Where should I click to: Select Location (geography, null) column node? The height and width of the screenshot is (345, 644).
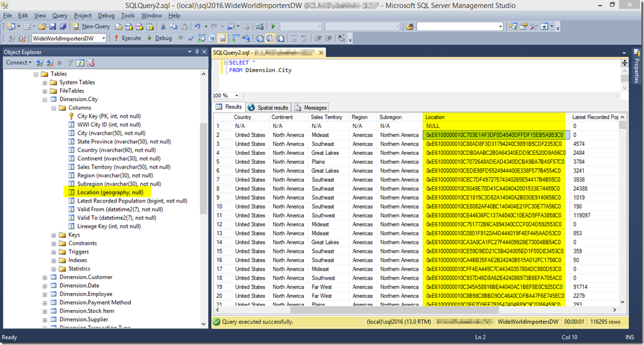click(x=110, y=193)
